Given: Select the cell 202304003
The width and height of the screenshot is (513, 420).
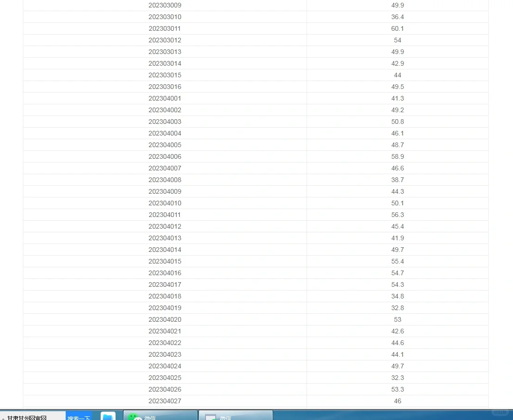Looking at the screenshot, I should tap(165, 122).
